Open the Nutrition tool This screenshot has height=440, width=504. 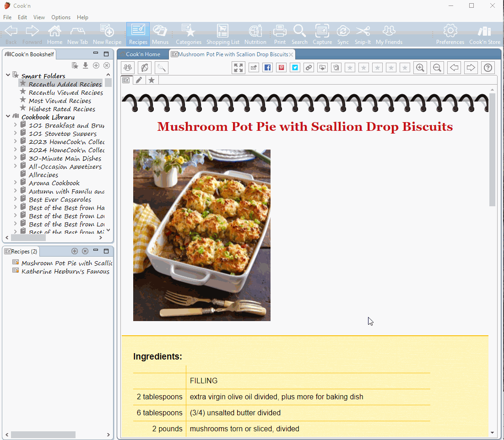[x=255, y=35]
